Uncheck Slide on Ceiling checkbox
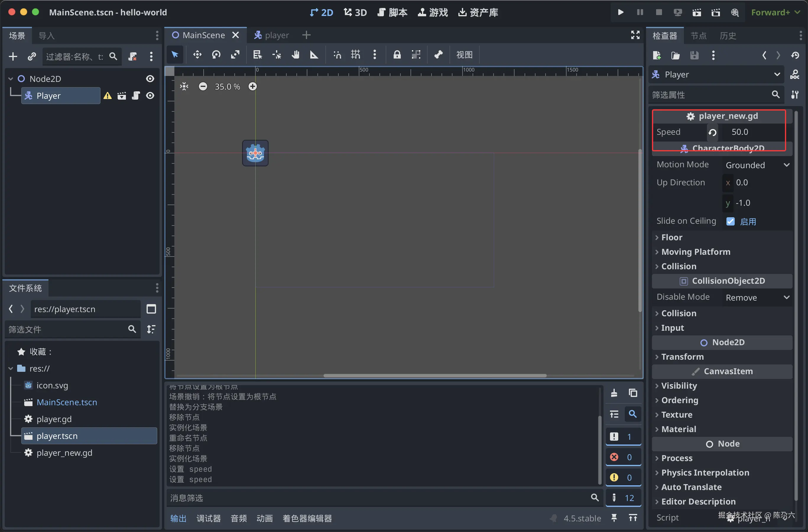 click(730, 221)
